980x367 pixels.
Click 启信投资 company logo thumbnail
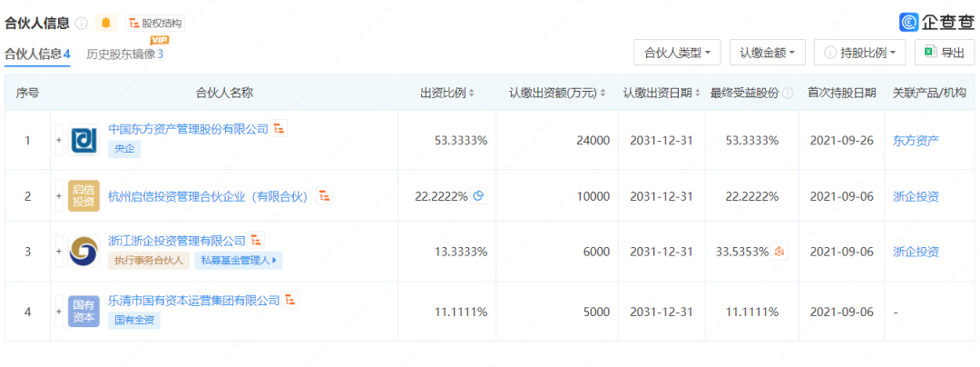click(x=83, y=196)
